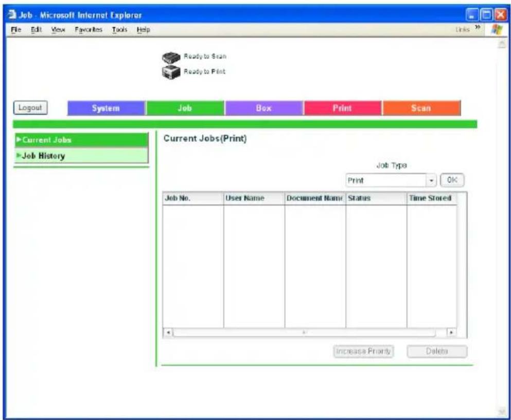Switch to the Scan tab
Image resolution: width=511 pixels, height=420 pixels.
421,108
